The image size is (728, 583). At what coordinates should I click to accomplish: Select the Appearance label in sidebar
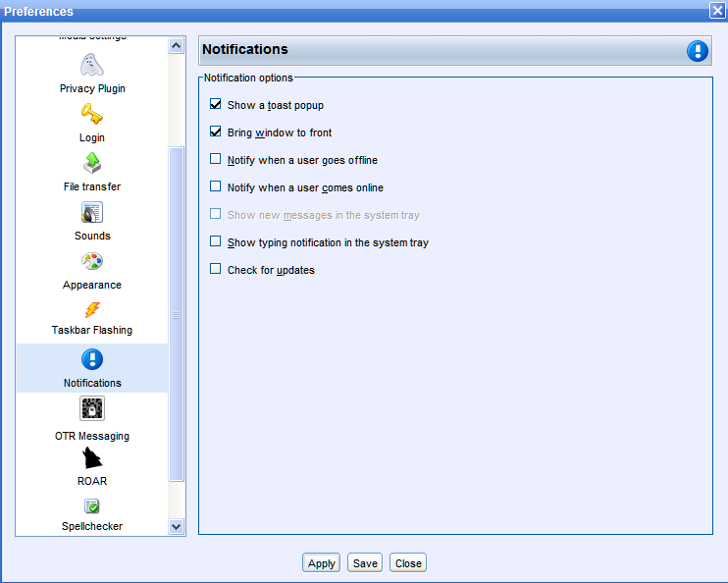point(92,286)
